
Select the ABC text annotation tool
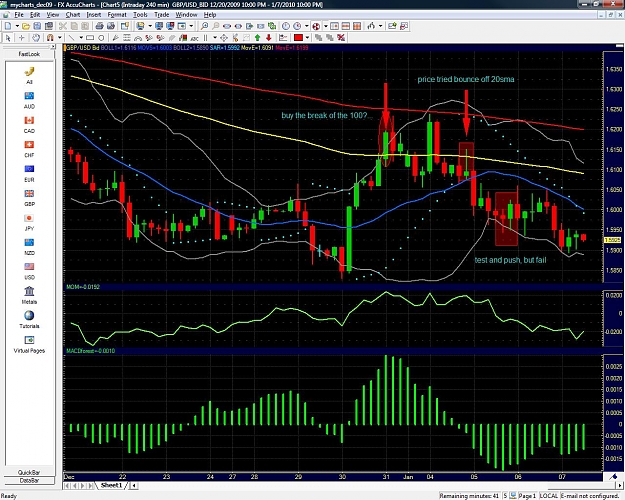(x=195, y=38)
